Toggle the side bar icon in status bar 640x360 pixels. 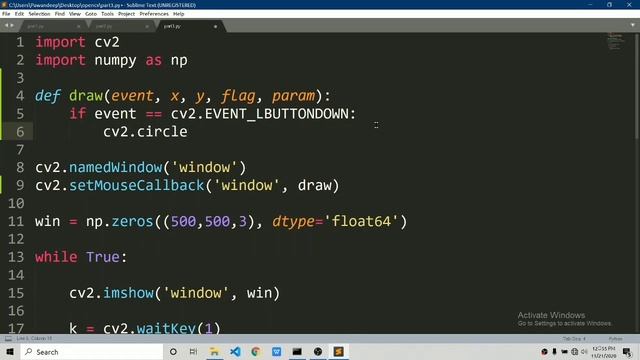tap(8, 338)
